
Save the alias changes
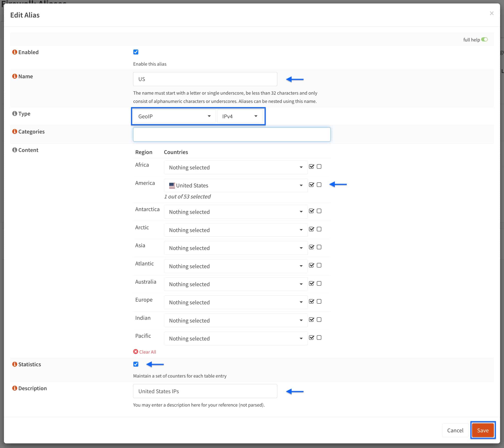483,431
